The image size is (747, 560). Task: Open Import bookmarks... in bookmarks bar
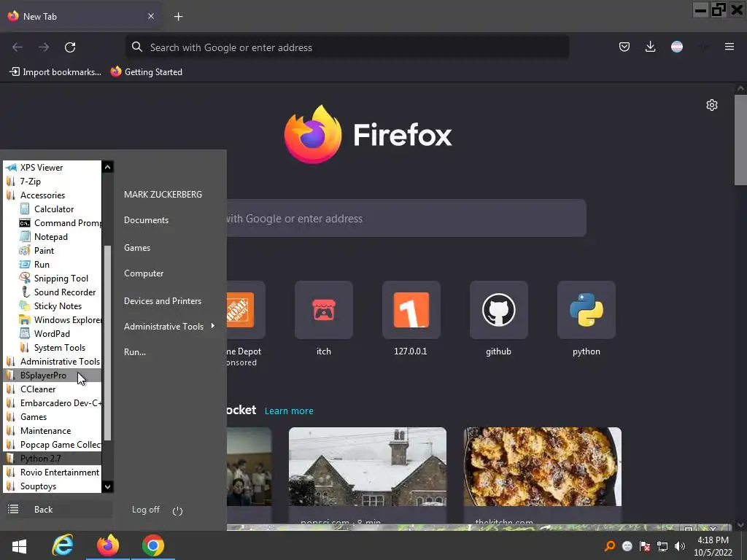[x=55, y=72]
